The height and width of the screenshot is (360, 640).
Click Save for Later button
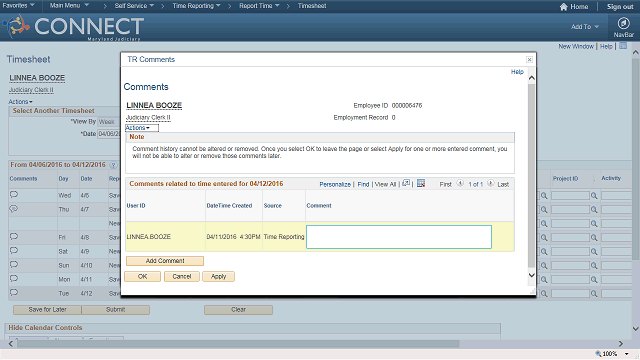pyautogui.click(x=47, y=310)
